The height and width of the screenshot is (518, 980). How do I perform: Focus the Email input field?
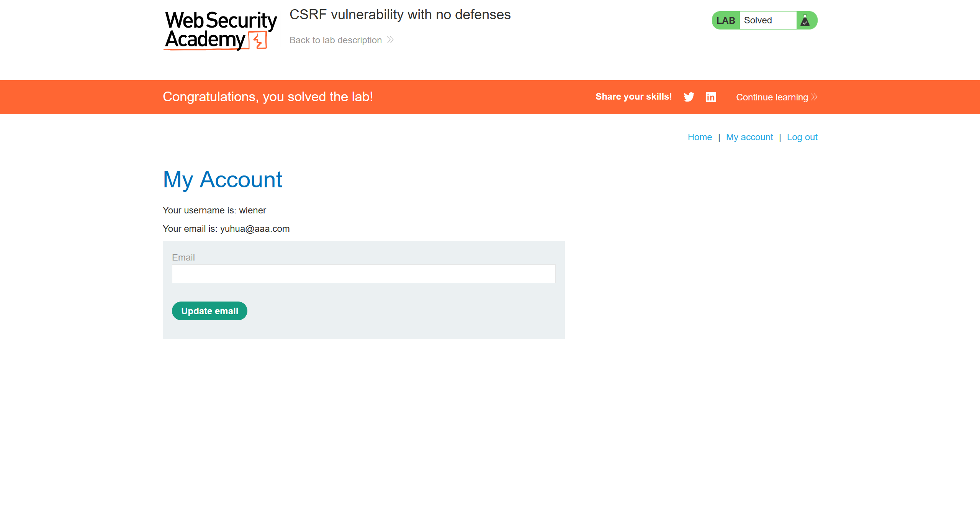(363, 274)
